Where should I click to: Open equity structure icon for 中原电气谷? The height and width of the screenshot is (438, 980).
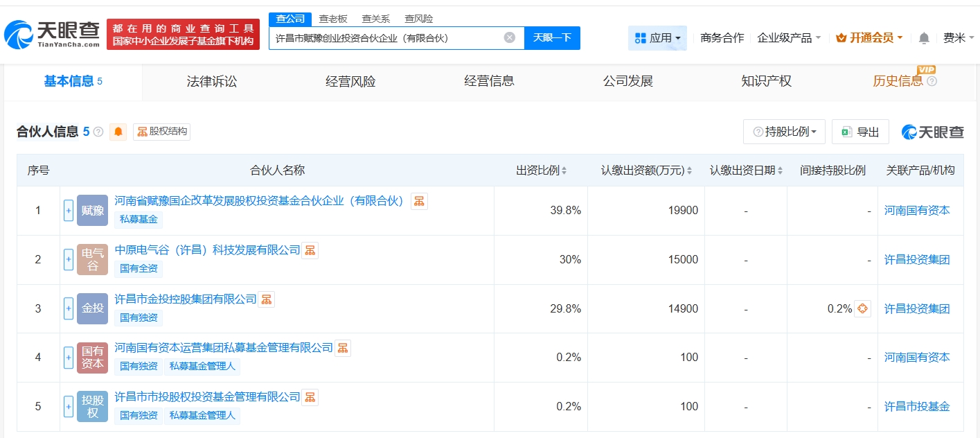310,250
